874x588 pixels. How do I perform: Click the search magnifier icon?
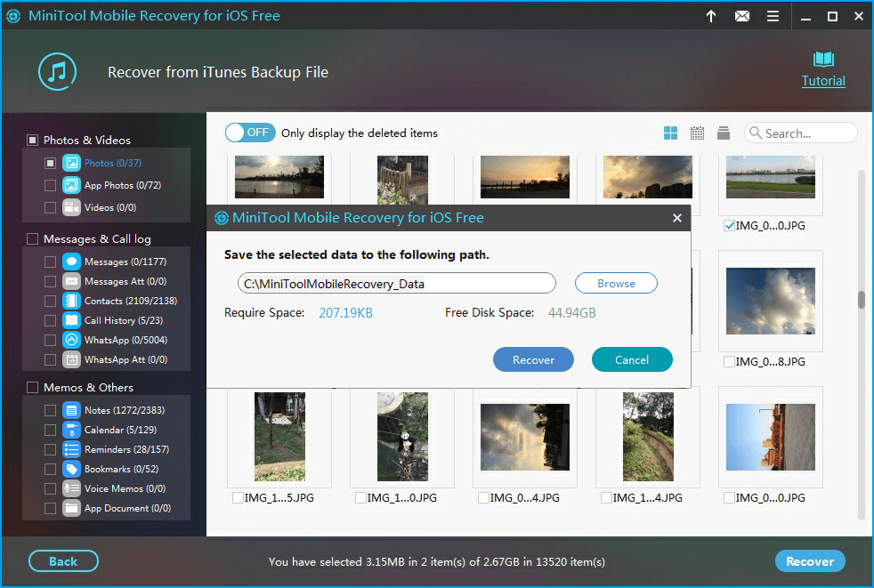click(x=756, y=133)
